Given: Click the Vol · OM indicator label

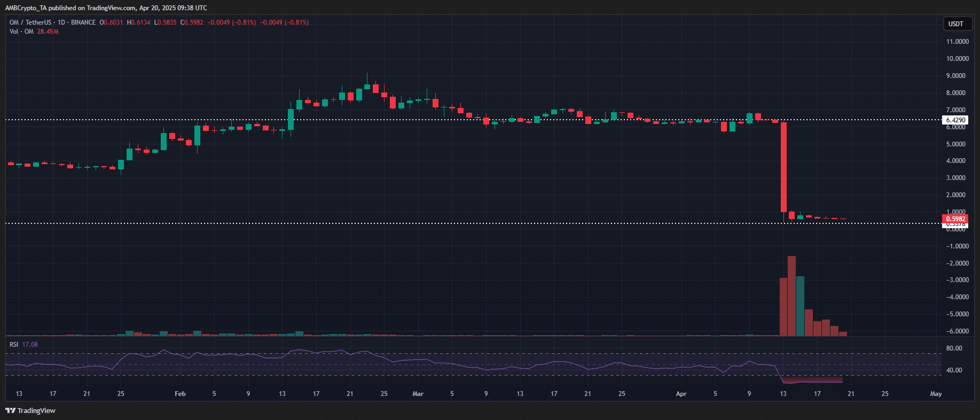Looking at the screenshot, I should (x=21, y=32).
